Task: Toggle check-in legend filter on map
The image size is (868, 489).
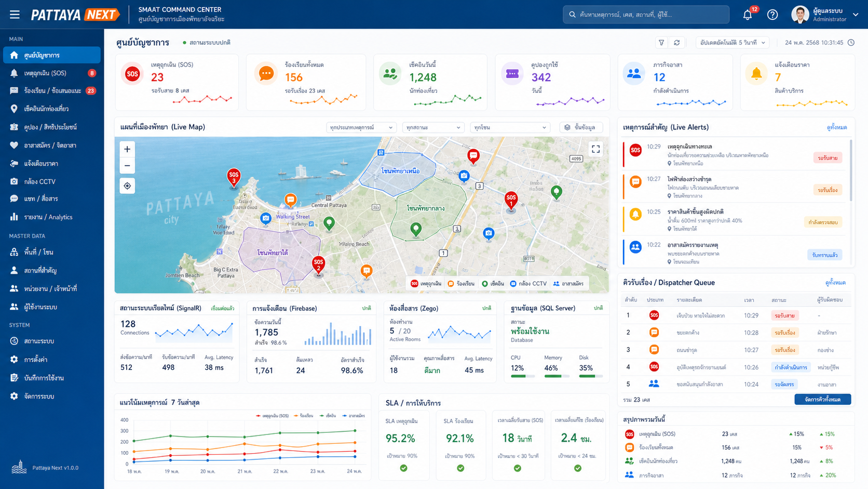Action: [493, 284]
